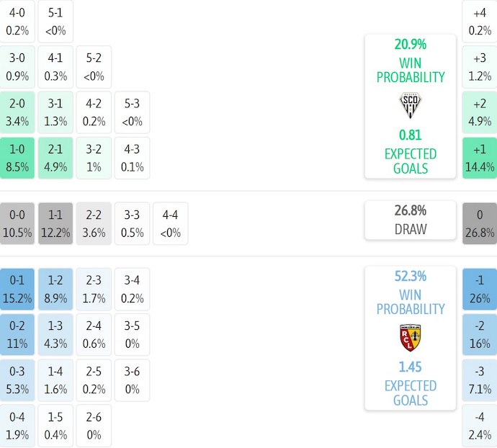
Task: Click the 0-2 scoreline tile
Action: pos(18,334)
